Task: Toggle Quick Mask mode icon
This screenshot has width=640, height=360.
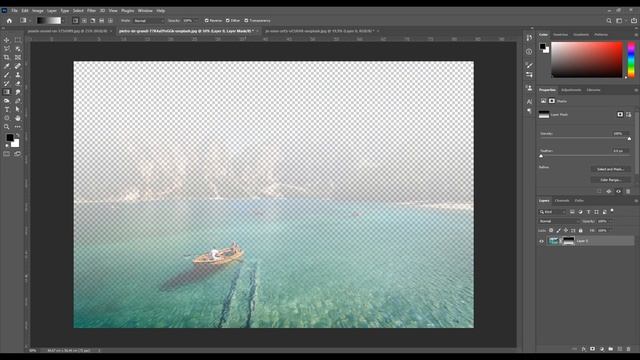Action: pos(7,154)
